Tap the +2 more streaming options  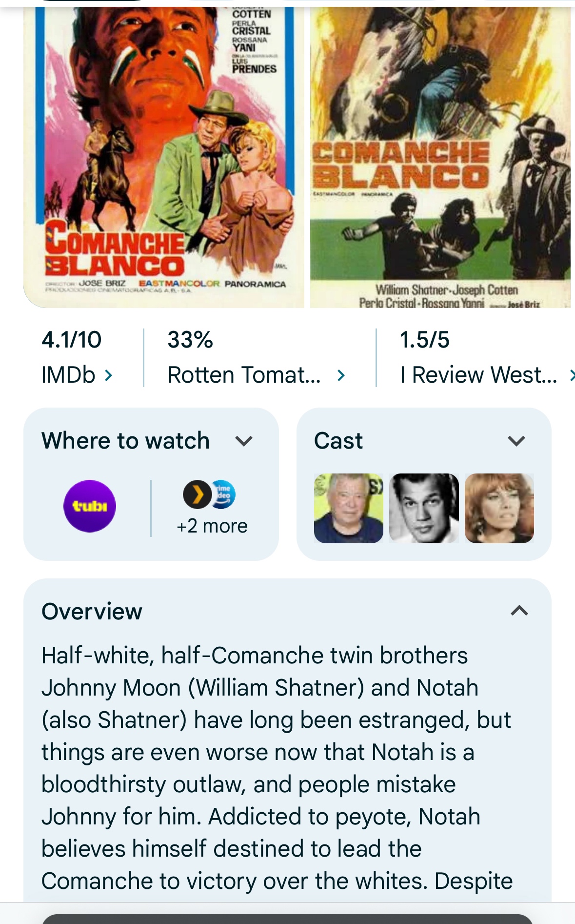[212, 526]
